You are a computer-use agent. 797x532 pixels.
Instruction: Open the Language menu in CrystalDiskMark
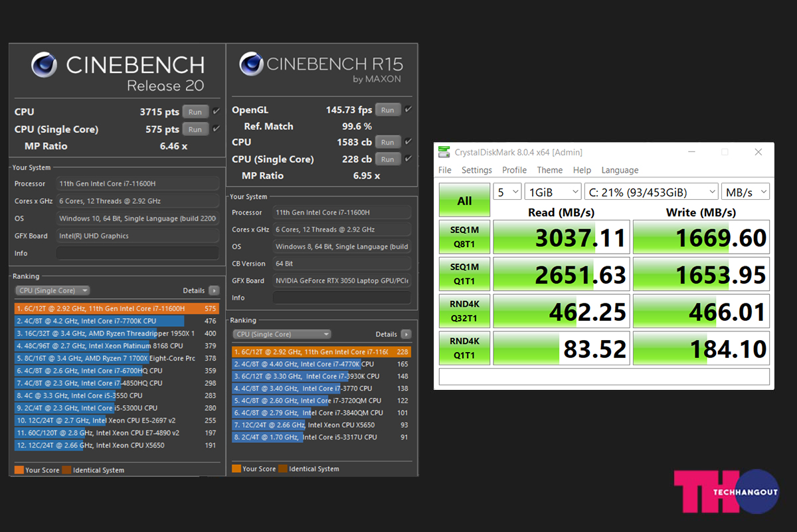620,170
